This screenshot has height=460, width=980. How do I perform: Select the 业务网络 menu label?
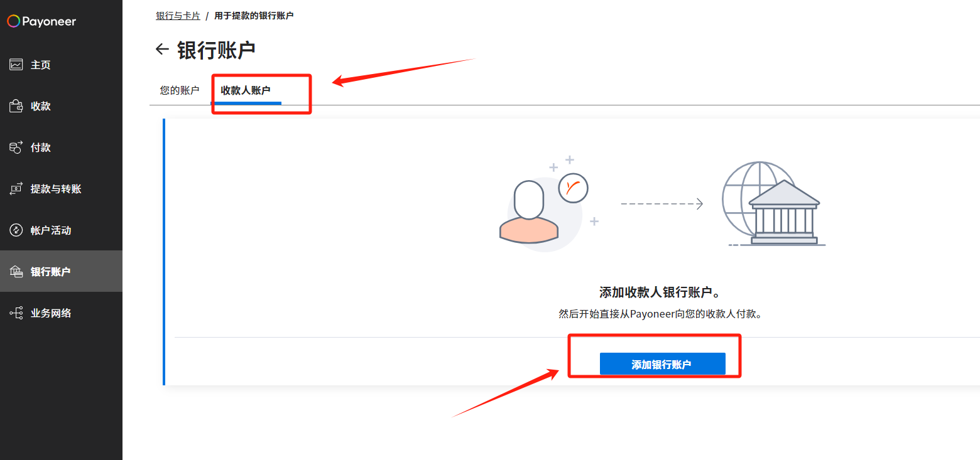(51, 313)
